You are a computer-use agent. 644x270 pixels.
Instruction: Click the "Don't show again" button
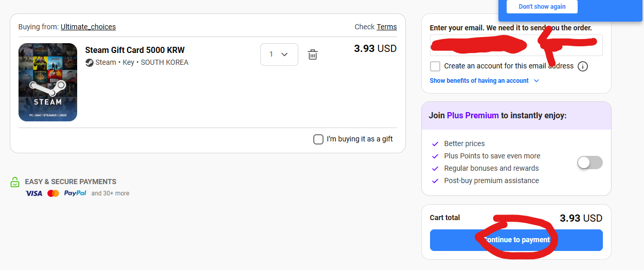(x=542, y=7)
